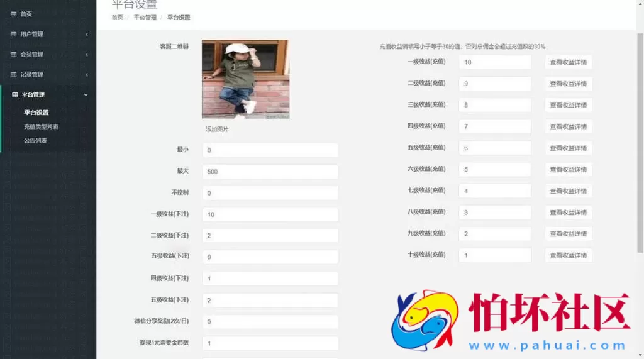The image size is (644, 359).
Task: Focus the 一级收益(下注) input field
Action: click(x=270, y=214)
